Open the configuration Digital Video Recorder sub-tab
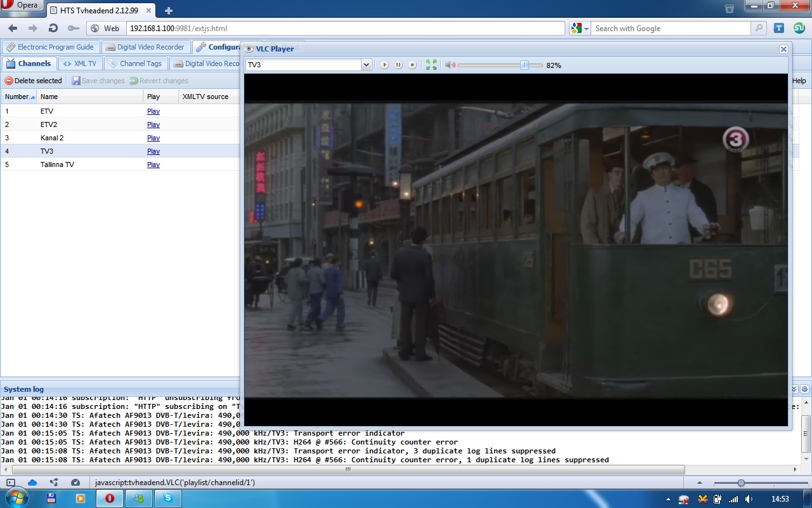This screenshot has height=508, width=812. pos(206,63)
